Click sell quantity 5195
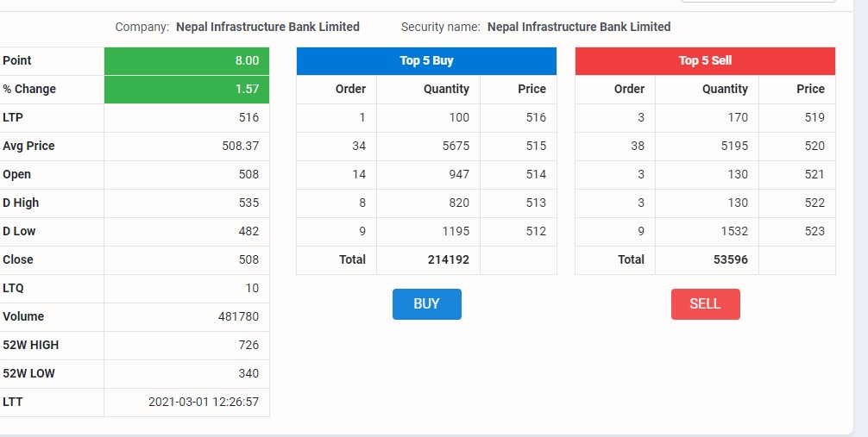Screen dimensions: 868x437 pos(734,146)
